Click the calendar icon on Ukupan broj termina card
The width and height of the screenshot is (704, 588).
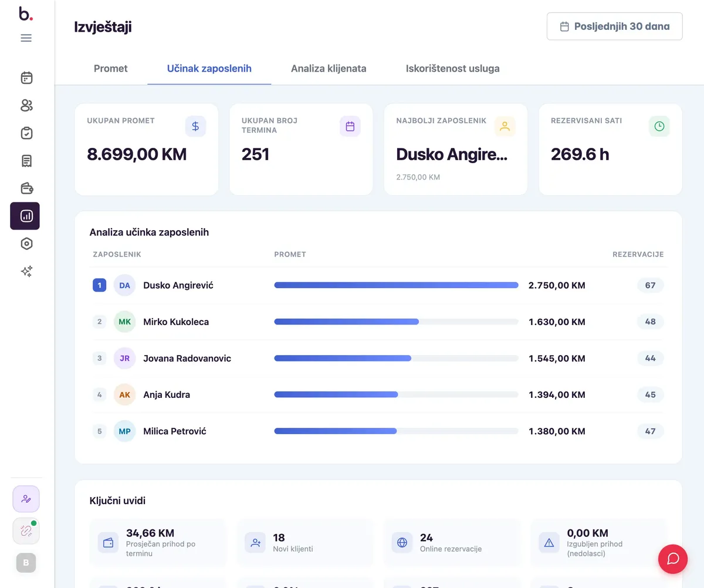coord(350,126)
